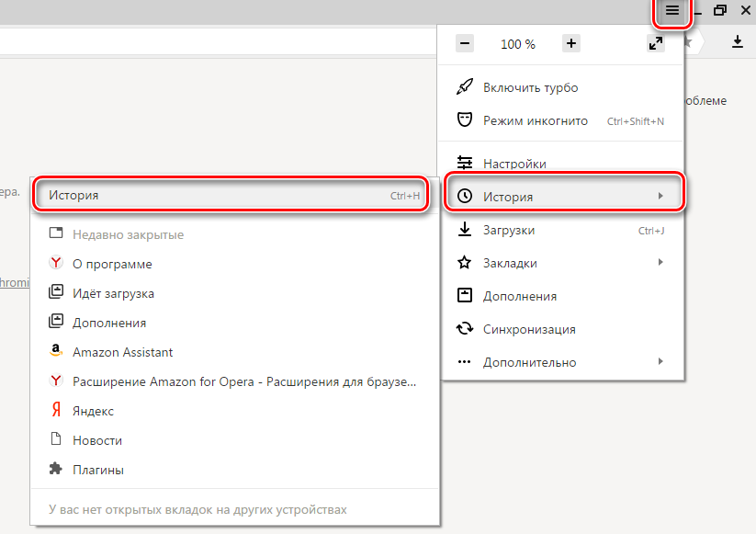Open Дополнения from main menu

point(519,296)
